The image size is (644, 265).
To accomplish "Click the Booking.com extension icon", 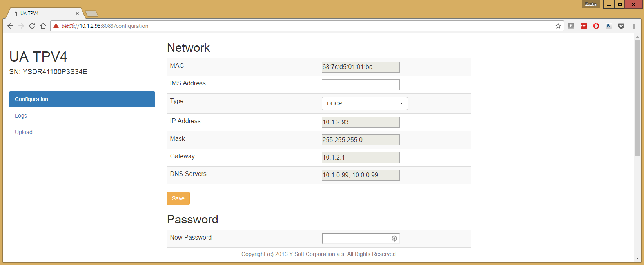I will pyautogui.click(x=609, y=26).
